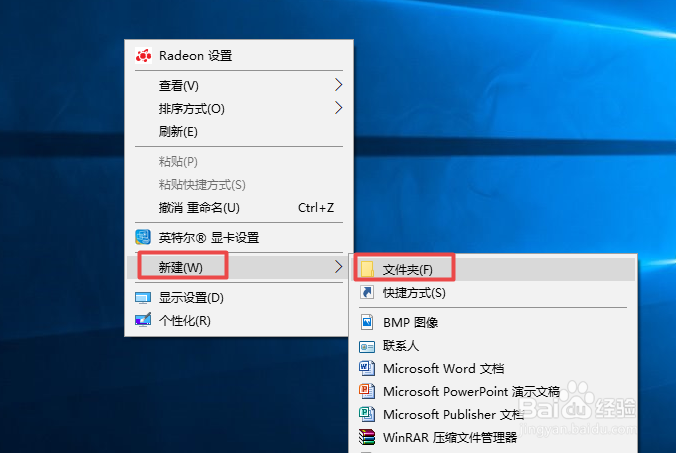Viewport: 676px width, 453px height.
Task: Create a Microsoft Publisher 文档
Action: pyautogui.click(x=495, y=414)
